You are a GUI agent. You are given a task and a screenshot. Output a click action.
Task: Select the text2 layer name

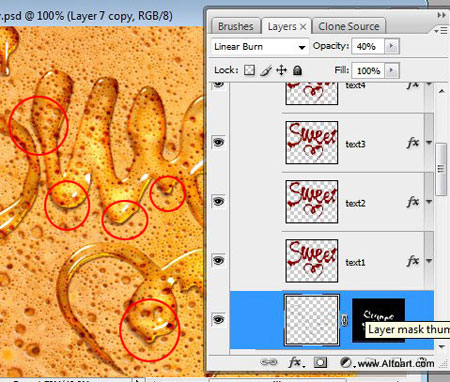coord(355,203)
